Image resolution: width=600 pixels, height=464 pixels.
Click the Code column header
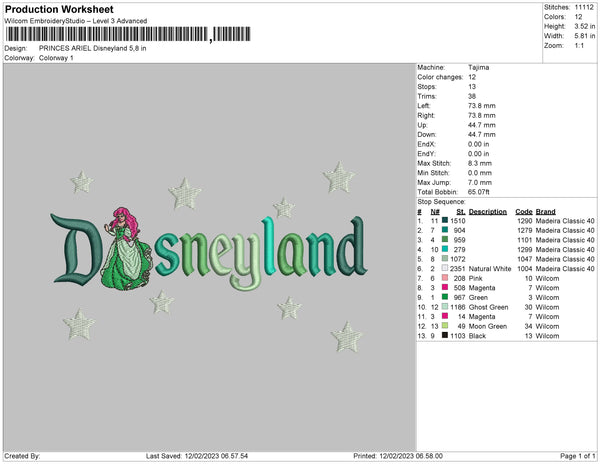coord(524,212)
